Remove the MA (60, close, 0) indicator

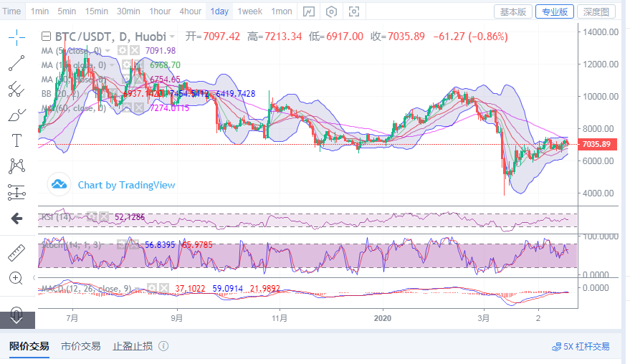pyautogui.click(x=139, y=108)
